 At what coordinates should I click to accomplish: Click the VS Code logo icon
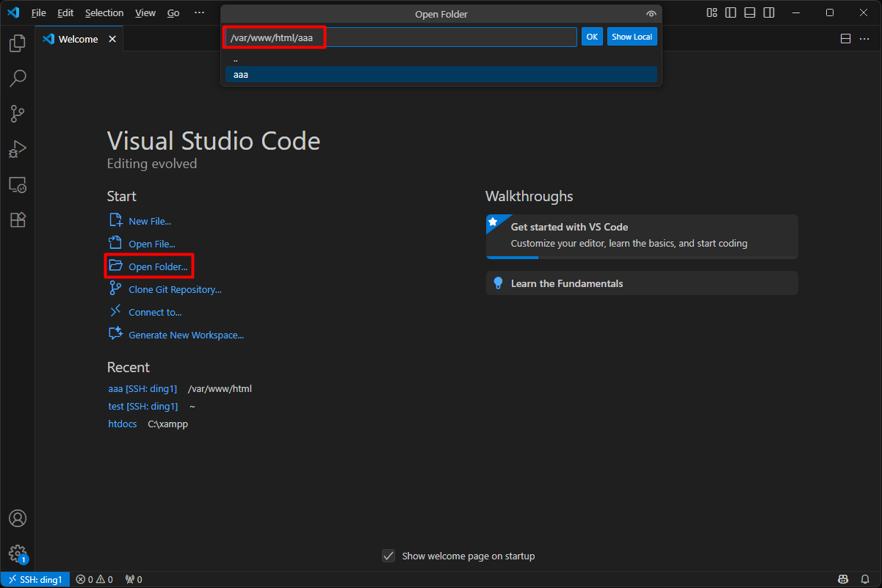[x=13, y=12]
